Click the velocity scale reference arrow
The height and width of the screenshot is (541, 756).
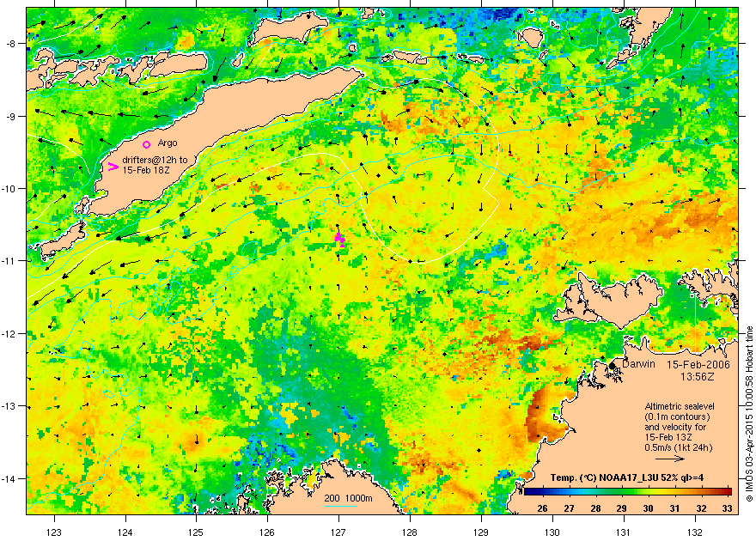coord(670,459)
